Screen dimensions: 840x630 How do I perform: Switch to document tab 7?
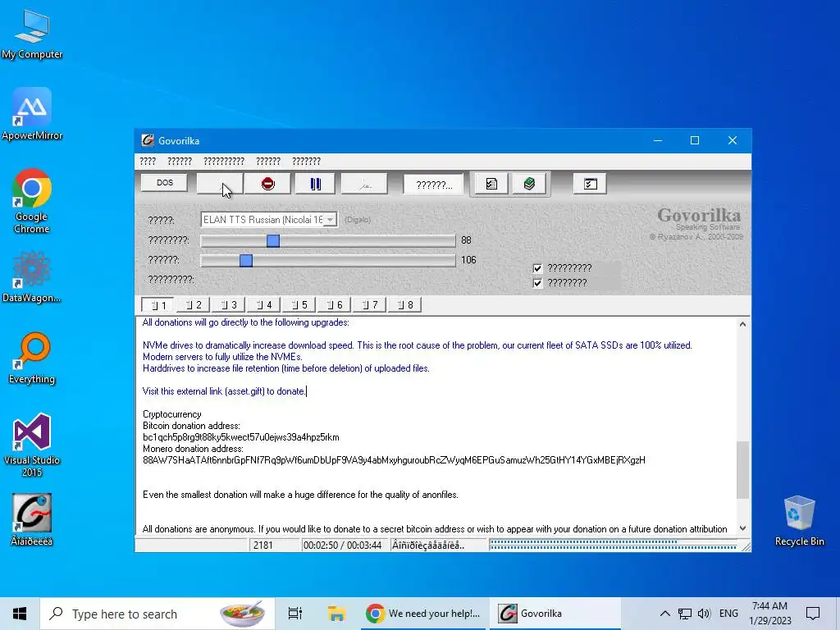pos(370,305)
